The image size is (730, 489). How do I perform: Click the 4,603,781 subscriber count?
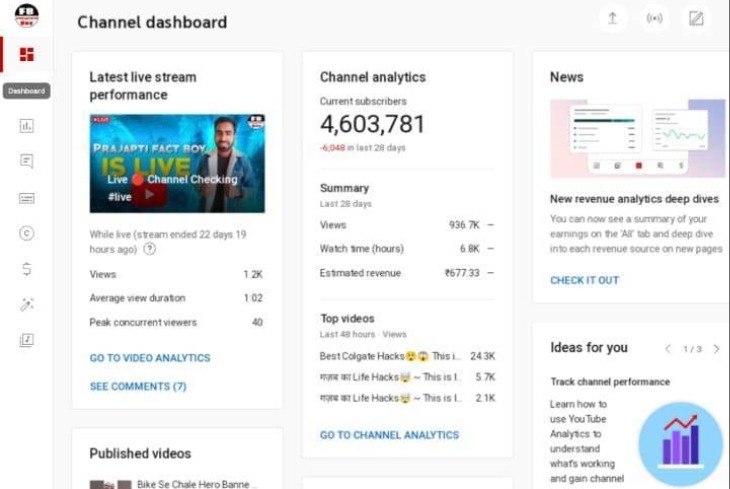coord(372,124)
